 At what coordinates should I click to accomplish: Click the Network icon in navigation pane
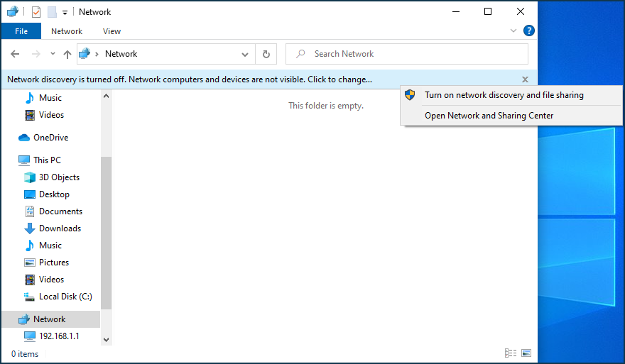coord(24,319)
